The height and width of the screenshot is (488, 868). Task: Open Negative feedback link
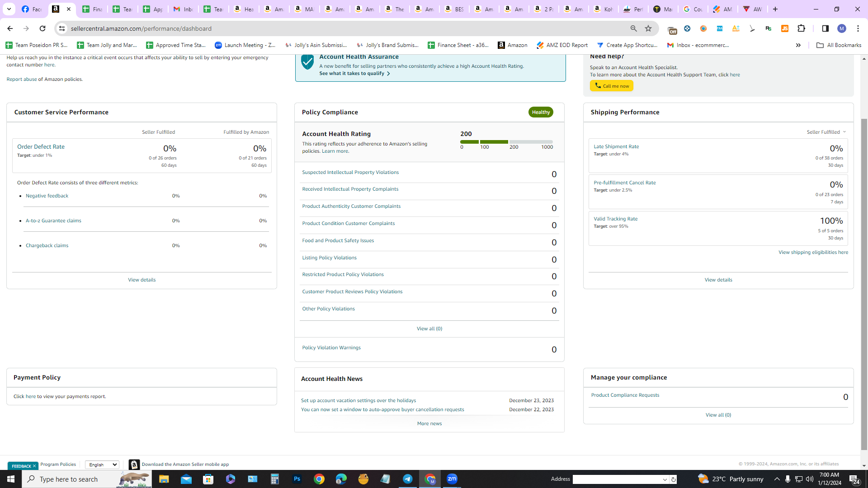(x=47, y=196)
